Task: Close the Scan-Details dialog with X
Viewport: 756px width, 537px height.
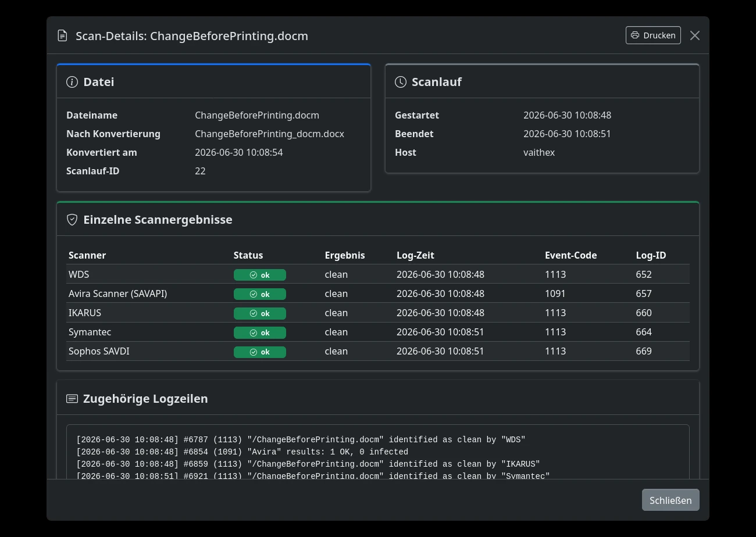Action: coord(695,35)
